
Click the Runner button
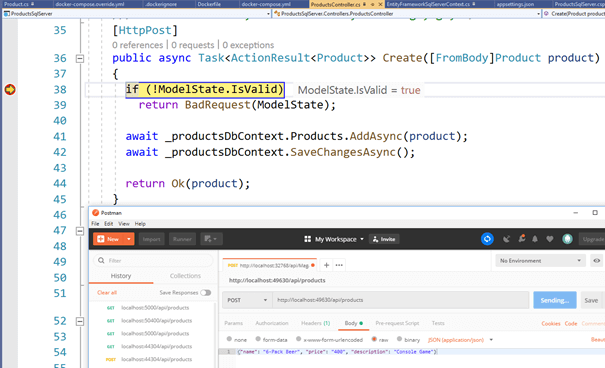182,239
